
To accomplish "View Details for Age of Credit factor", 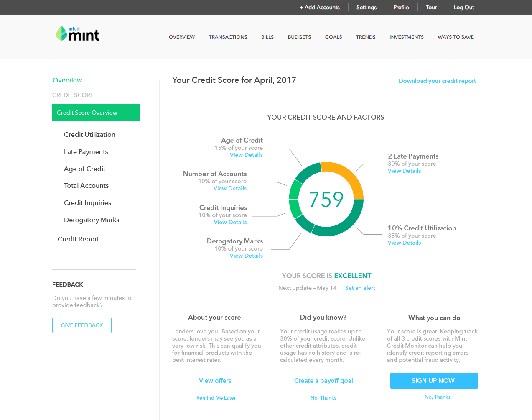I will click(246, 155).
